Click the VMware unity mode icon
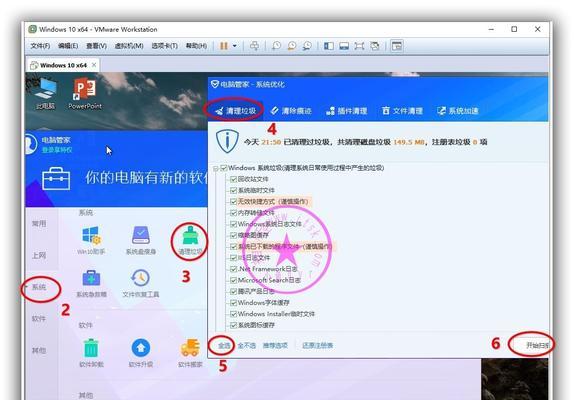574x400 pixels. [x=375, y=46]
